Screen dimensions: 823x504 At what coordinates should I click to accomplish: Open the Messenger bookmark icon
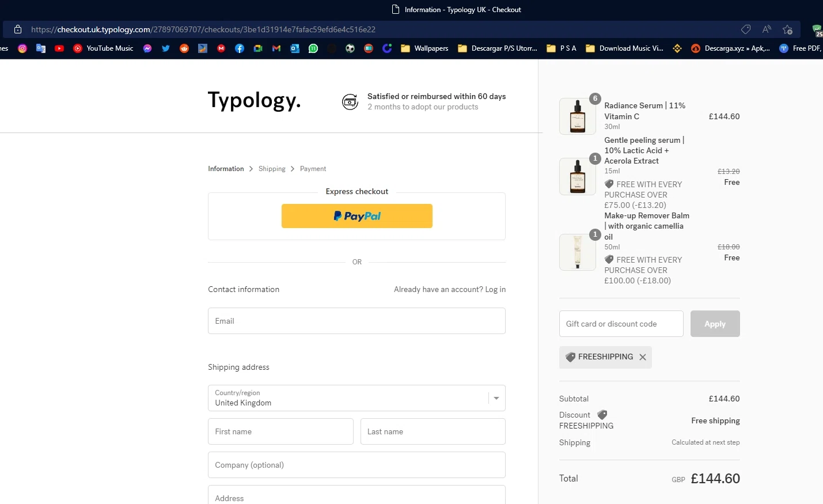[147, 48]
